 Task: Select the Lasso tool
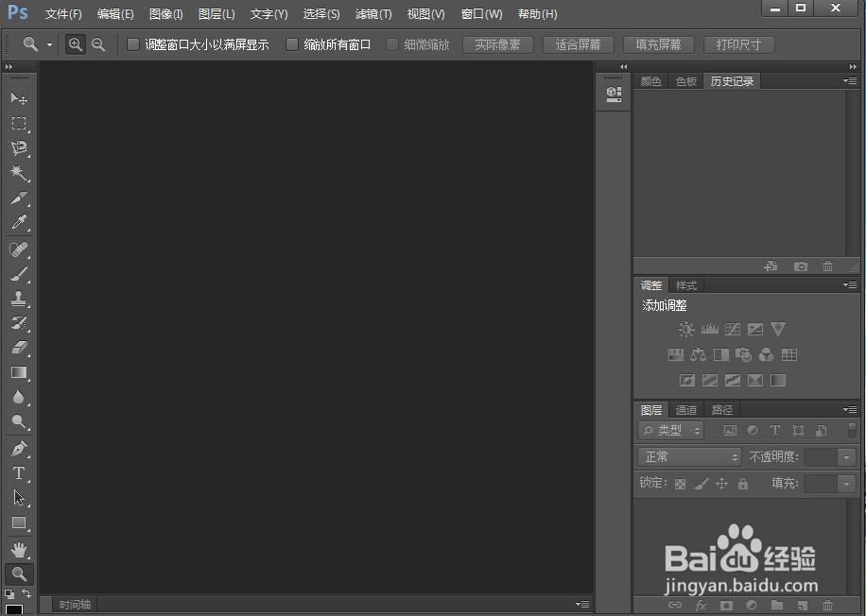pos(19,148)
